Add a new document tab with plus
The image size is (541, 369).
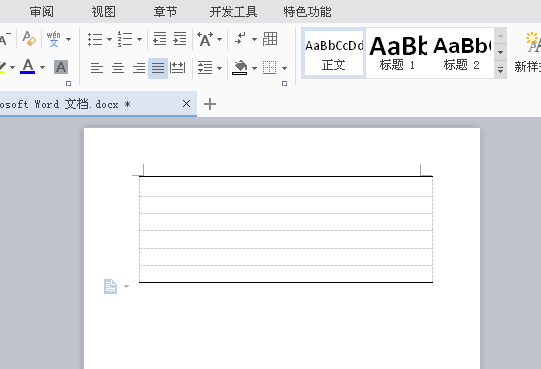210,104
